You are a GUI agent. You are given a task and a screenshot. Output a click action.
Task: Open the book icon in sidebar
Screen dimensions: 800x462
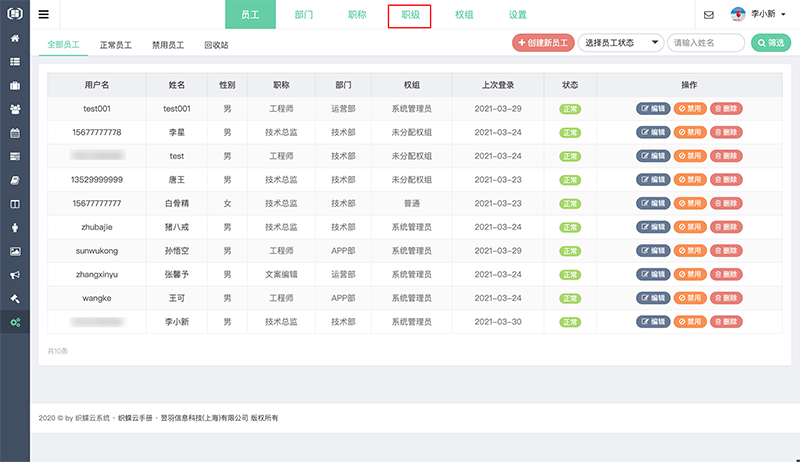click(15, 180)
